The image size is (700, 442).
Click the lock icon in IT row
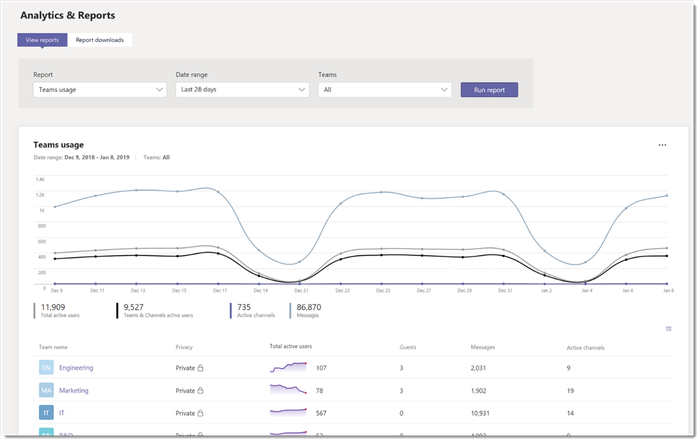coord(200,413)
